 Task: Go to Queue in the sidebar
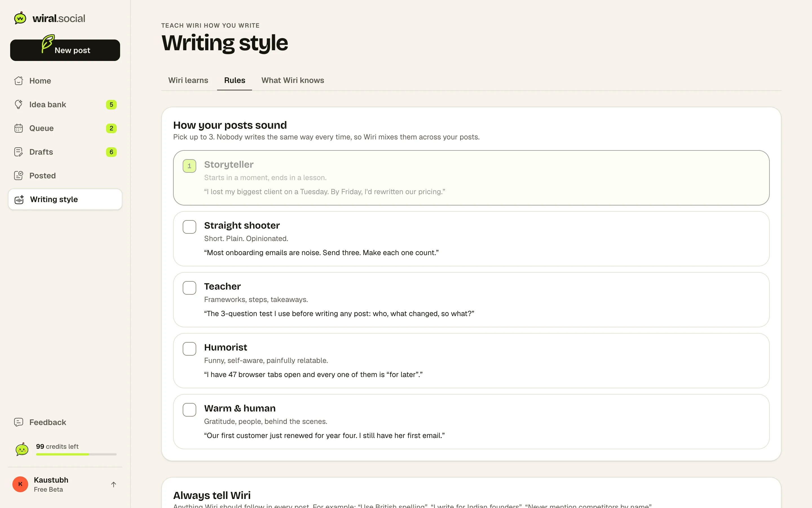(65, 128)
